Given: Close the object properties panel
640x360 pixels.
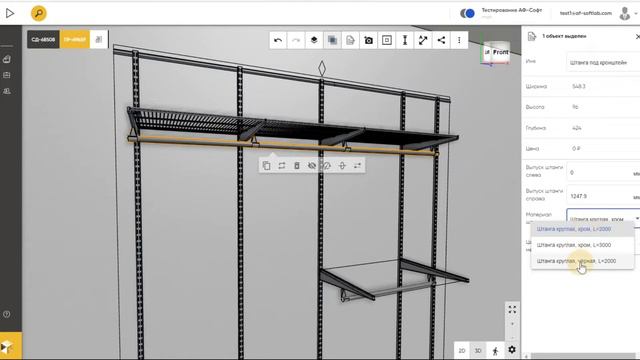Looking at the screenshot, I should (x=638, y=37).
